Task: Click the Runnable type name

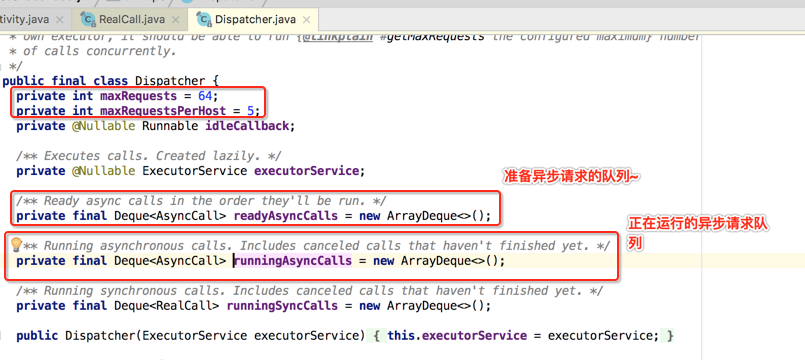Action: [170, 126]
